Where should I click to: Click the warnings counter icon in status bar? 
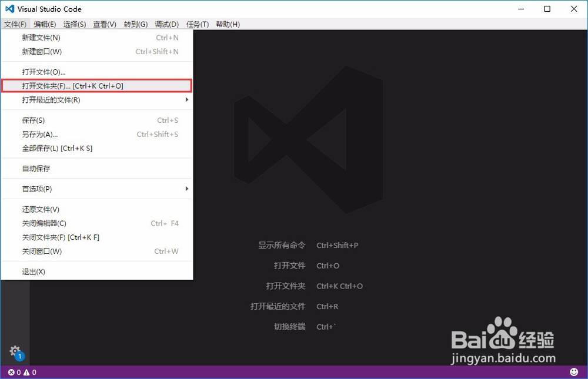pos(26,372)
